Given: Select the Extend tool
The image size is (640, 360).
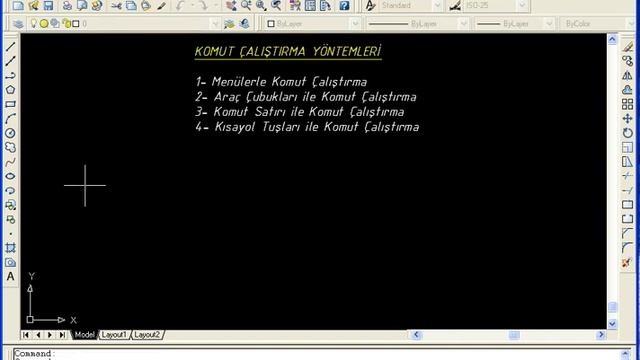Looking at the screenshot, I should tap(627, 191).
